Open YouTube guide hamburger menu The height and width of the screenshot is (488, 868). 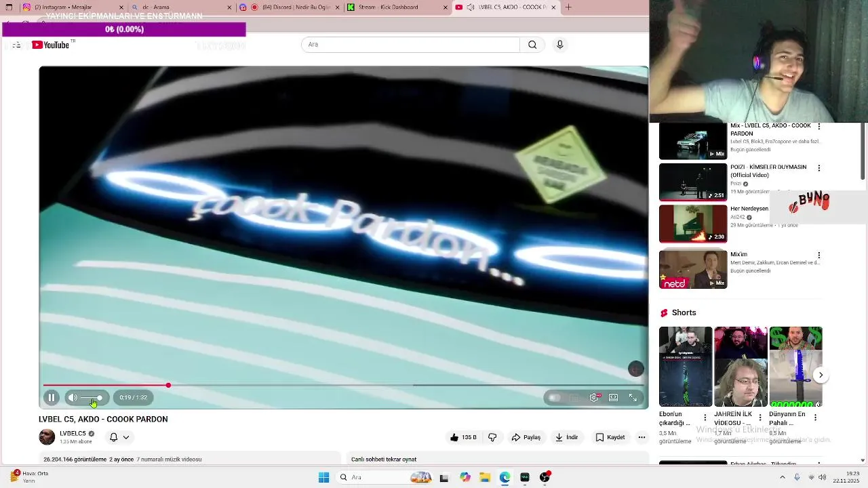(16, 45)
